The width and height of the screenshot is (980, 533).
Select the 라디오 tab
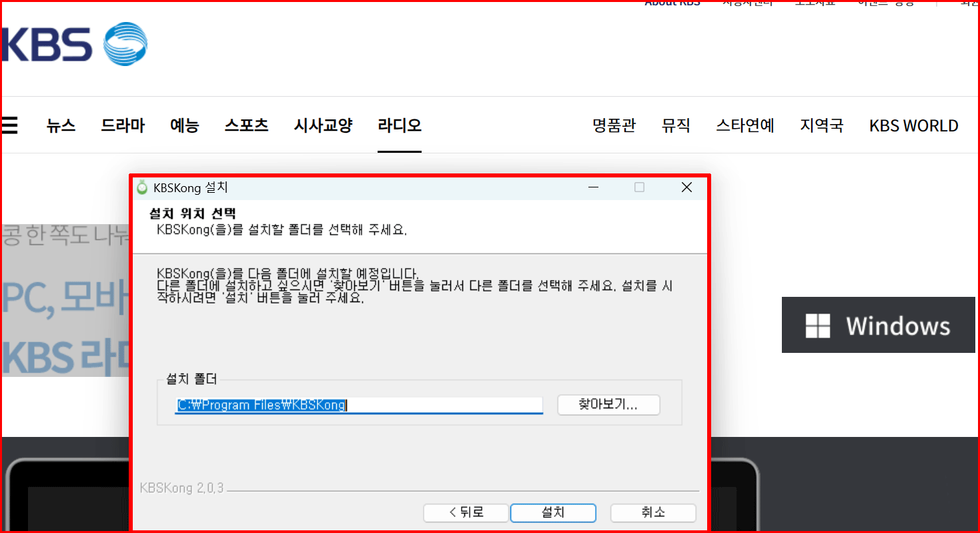(x=400, y=125)
